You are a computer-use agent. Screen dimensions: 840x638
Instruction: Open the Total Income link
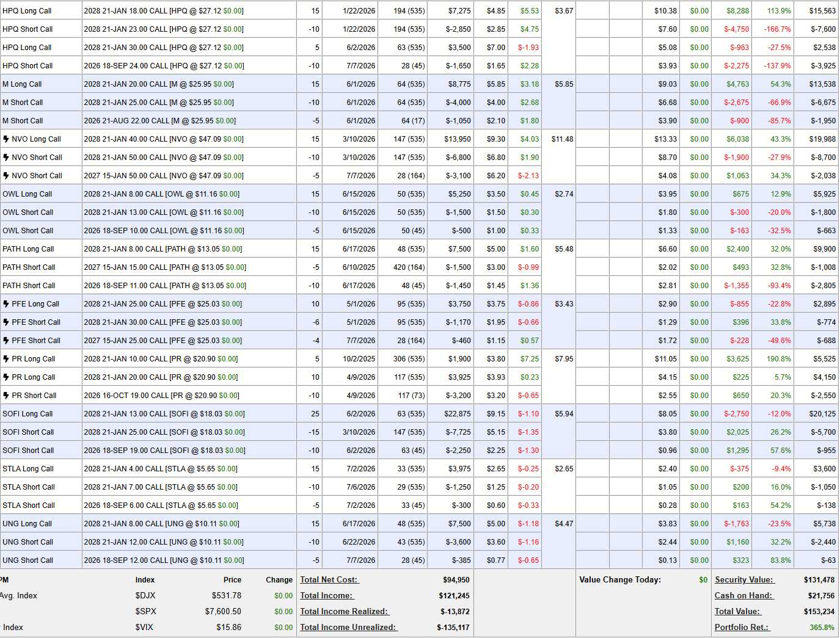pos(327,596)
